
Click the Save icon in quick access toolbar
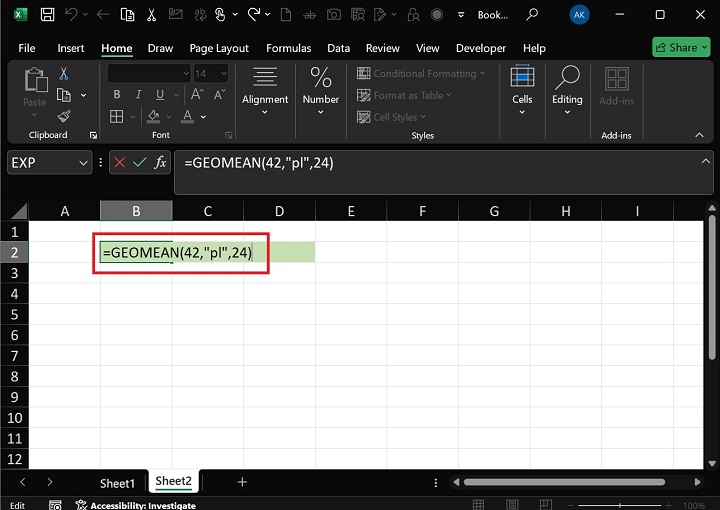pyautogui.click(x=47, y=15)
